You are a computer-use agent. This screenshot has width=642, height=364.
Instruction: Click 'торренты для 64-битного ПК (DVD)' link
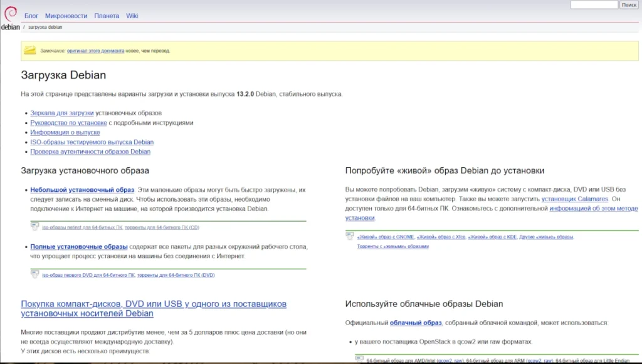pyautogui.click(x=176, y=275)
